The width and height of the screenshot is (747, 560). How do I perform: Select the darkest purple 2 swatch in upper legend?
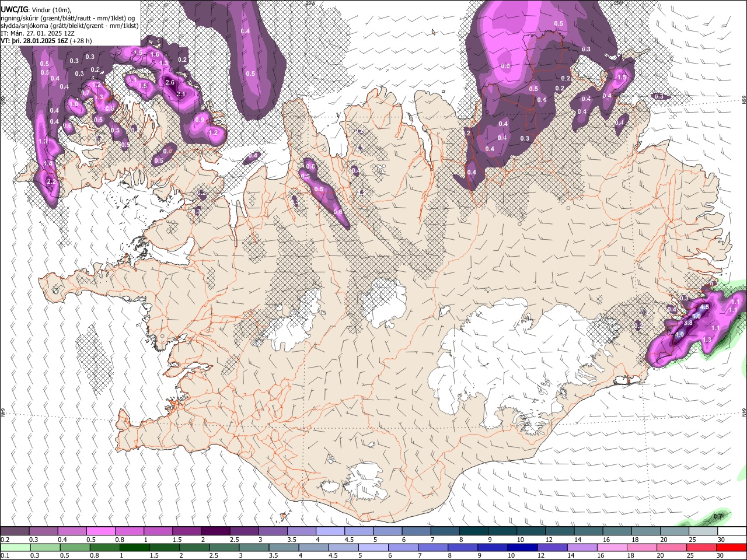pos(215,531)
